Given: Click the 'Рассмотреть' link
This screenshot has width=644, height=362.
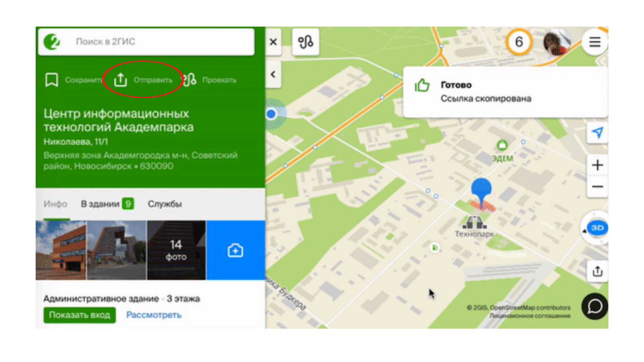Looking at the screenshot, I should click(154, 315).
